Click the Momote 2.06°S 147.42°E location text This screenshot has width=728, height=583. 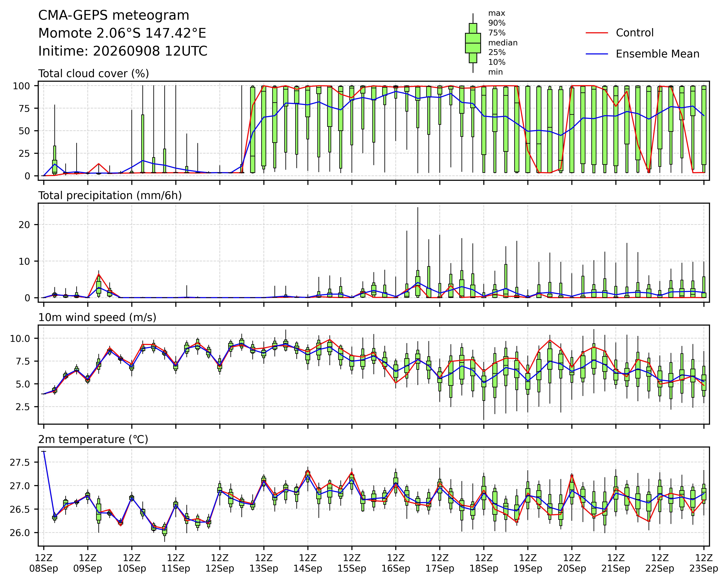click(x=122, y=33)
